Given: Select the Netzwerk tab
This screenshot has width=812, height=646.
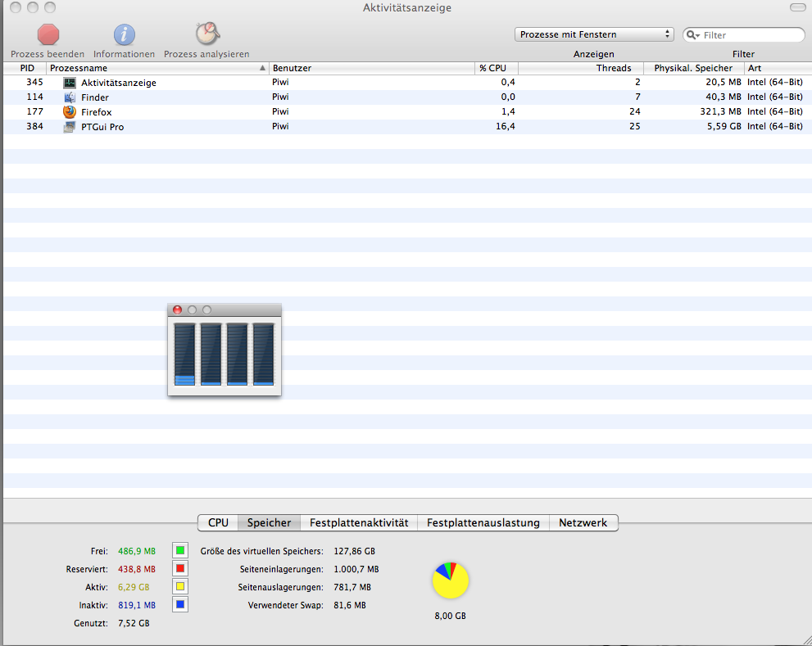Looking at the screenshot, I should pos(583,522).
